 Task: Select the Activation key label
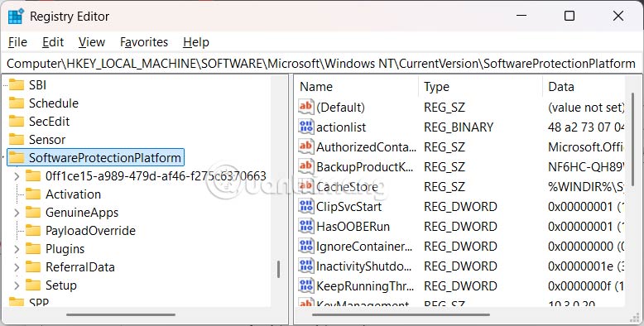click(x=73, y=194)
